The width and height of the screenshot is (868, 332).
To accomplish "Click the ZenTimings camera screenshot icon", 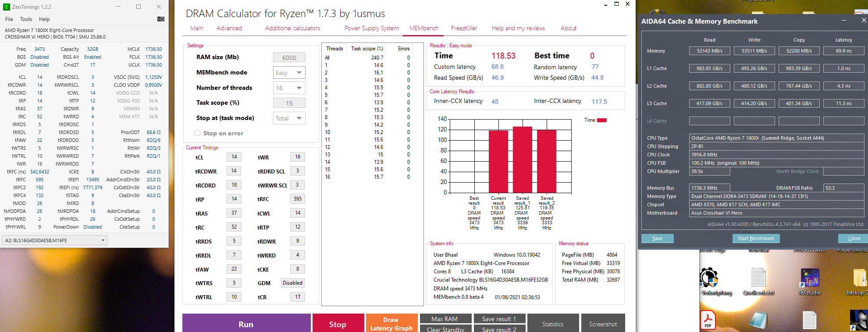I will (x=161, y=19).
